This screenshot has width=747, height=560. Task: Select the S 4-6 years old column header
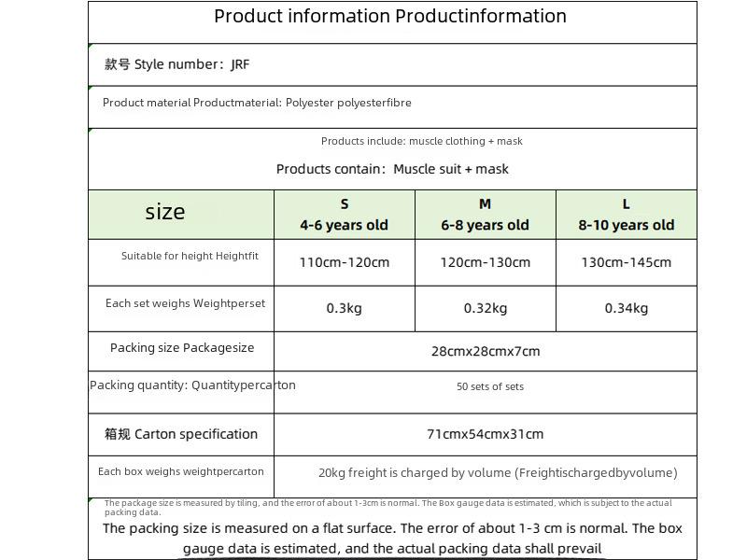tap(345, 215)
